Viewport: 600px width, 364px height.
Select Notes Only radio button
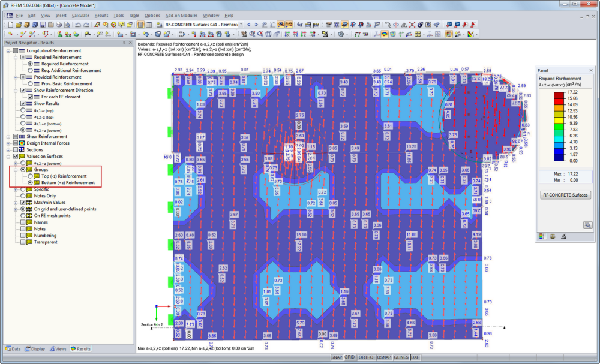23,195
